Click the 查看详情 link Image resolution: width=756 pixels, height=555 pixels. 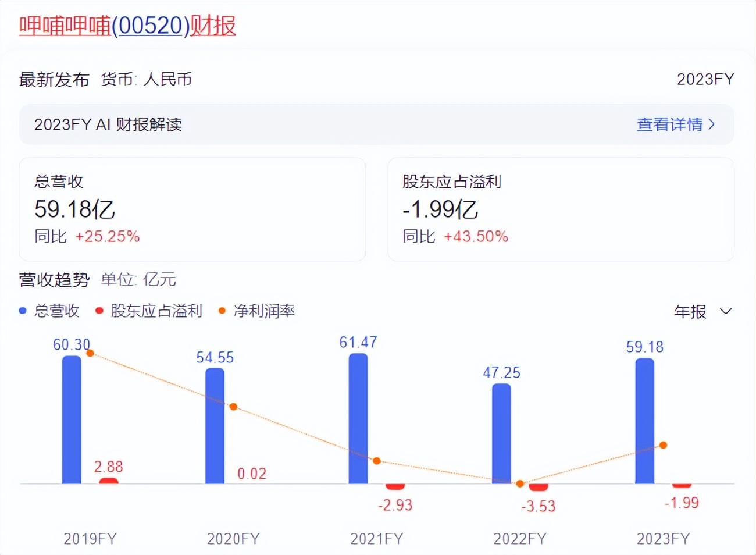pyautogui.click(x=669, y=124)
